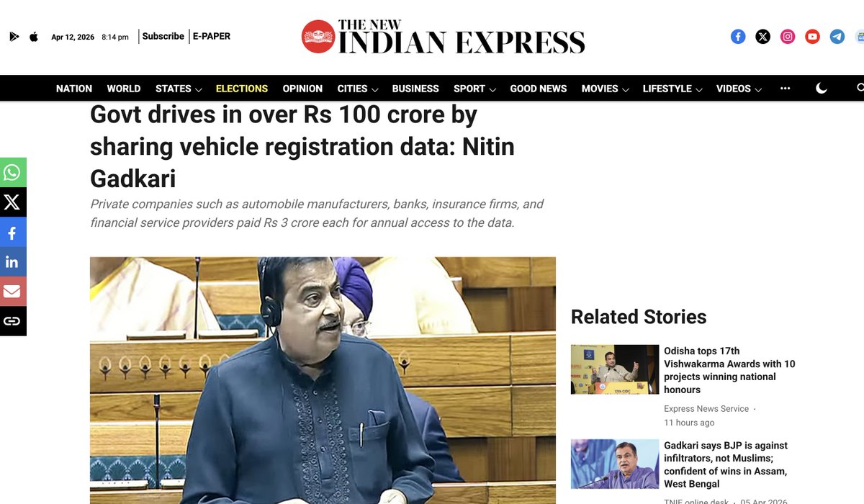Screen dimensions: 864x504
Task: Click the Odisha Vishwakarma Awards story thumbnail
Action: (x=615, y=369)
